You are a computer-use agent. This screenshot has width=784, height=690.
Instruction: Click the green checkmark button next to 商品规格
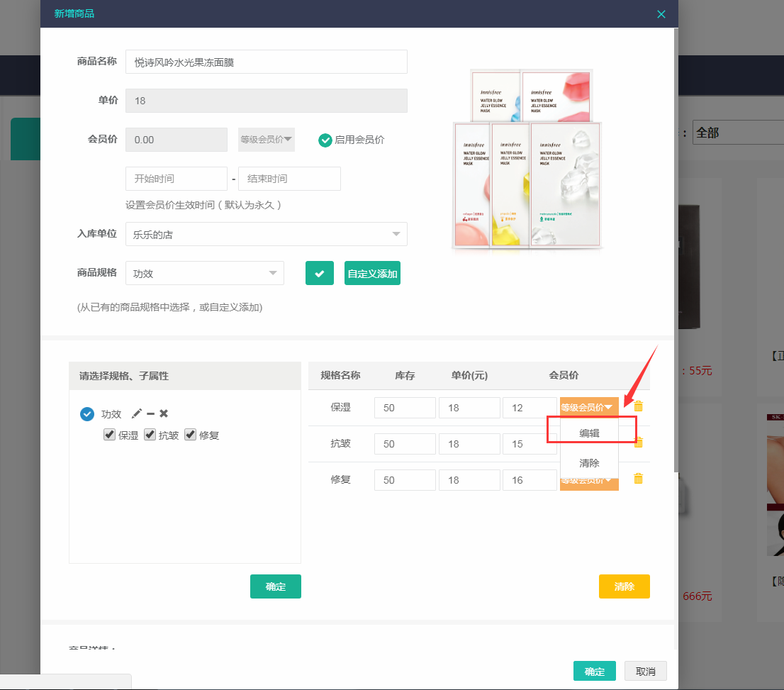(x=320, y=273)
